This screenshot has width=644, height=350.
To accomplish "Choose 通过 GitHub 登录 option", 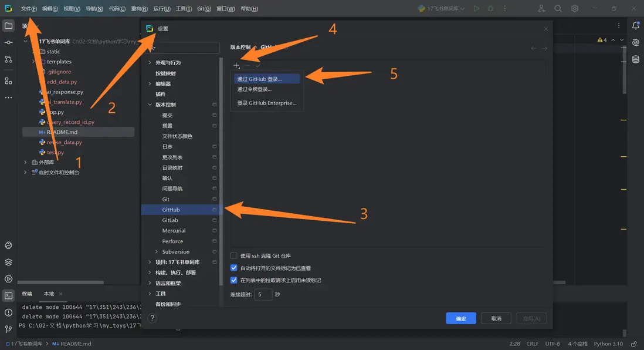I will pos(266,79).
